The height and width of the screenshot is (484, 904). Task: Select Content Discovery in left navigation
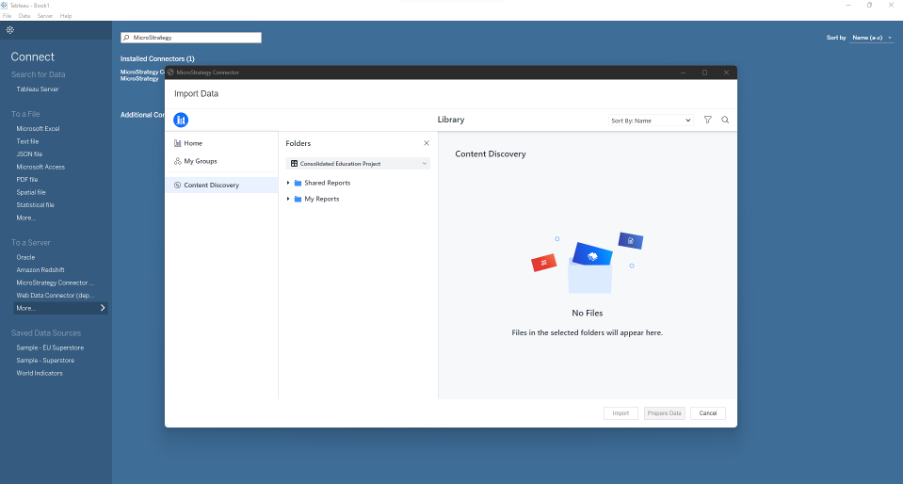pyautogui.click(x=211, y=185)
